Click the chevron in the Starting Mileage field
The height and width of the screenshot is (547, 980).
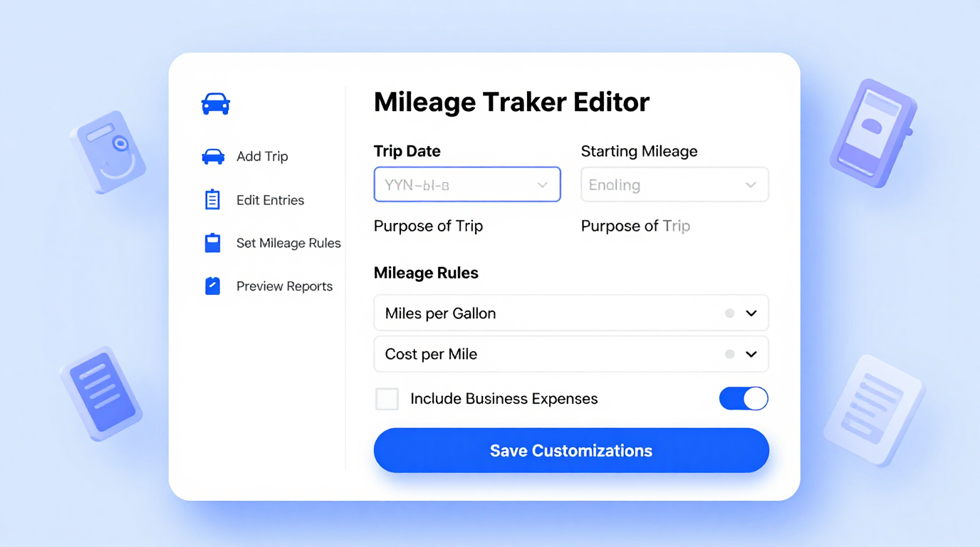tap(751, 184)
